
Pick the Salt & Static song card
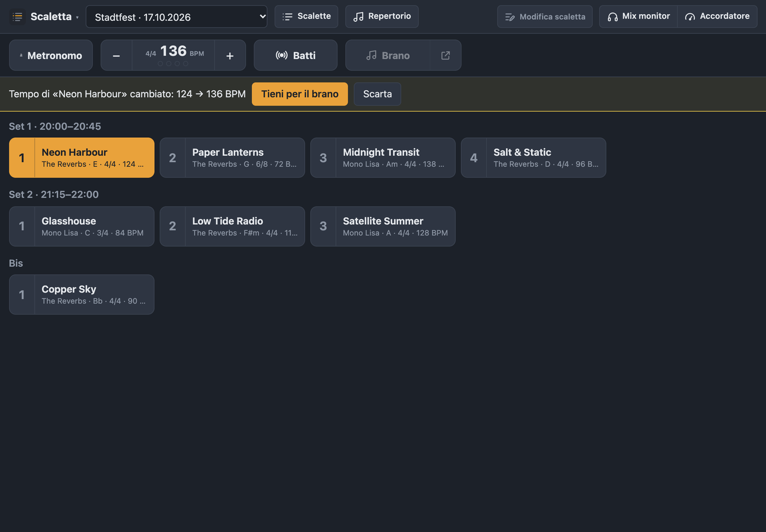pos(533,157)
